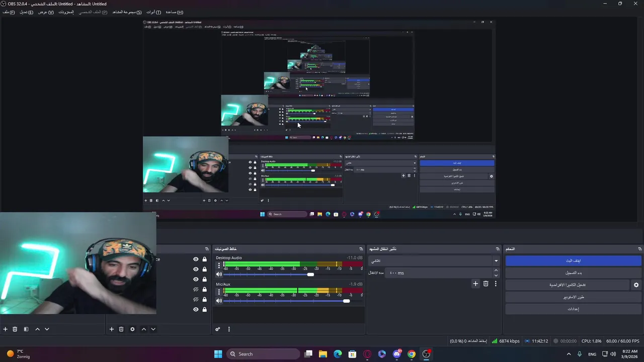This screenshot has width=644, height=362.
Task: Mute Mic/Aux with the speaker icon
Action: point(219,301)
